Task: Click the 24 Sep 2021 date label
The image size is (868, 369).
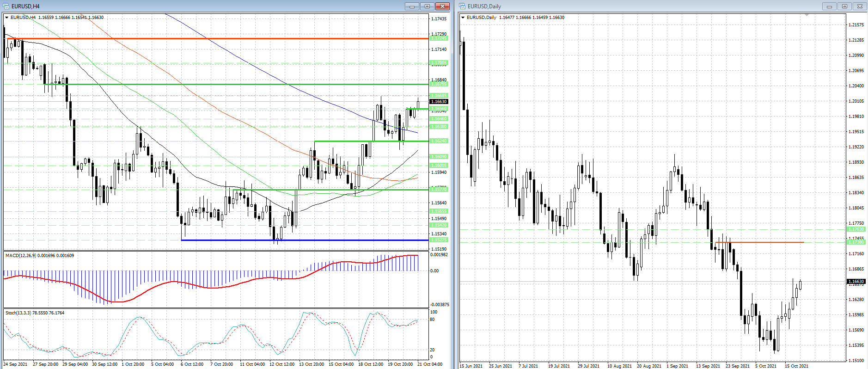Action: pyautogui.click(x=15, y=364)
